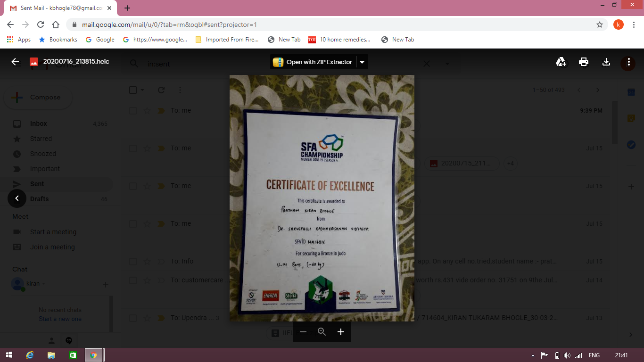Open the Tasks side panel icon
This screenshot has height=362, width=644.
(x=631, y=145)
